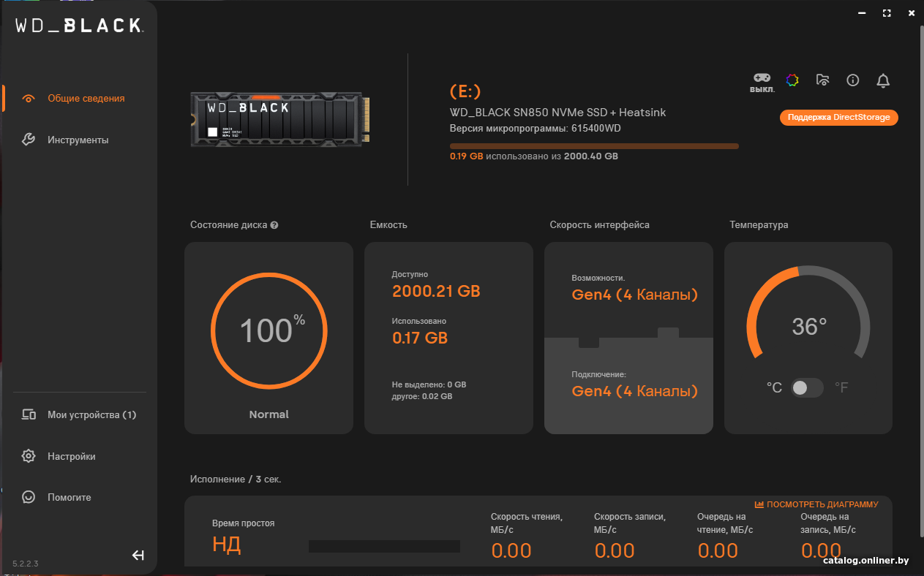The height and width of the screenshot is (576, 924).
Task: Open Мои устройства (1) list
Action: [78, 414]
